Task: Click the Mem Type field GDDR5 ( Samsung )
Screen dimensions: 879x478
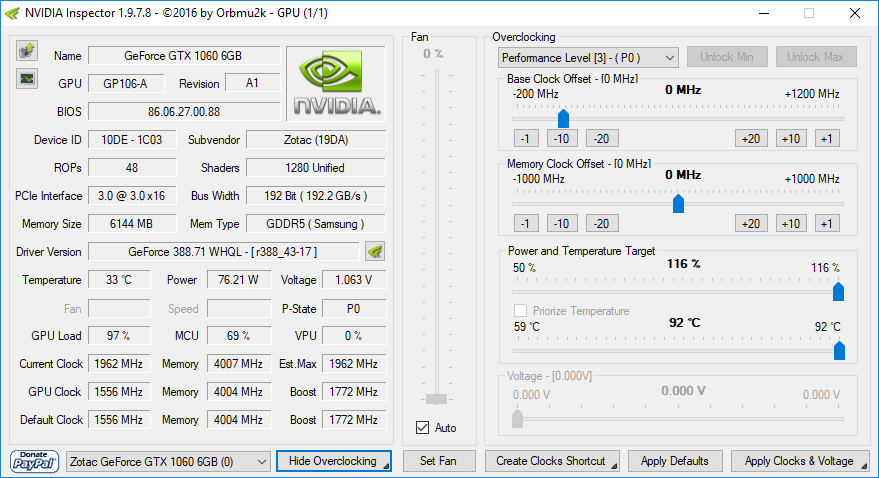Action: [316, 224]
